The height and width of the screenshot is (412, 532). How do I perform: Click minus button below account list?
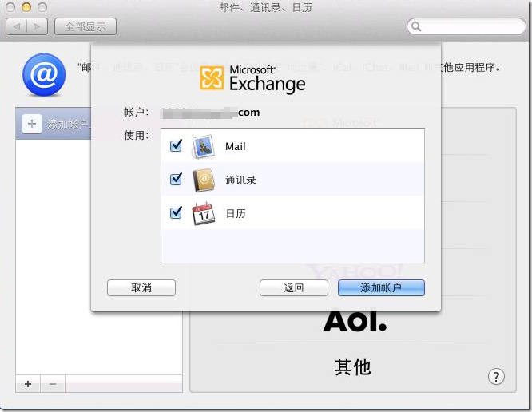click(53, 384)
